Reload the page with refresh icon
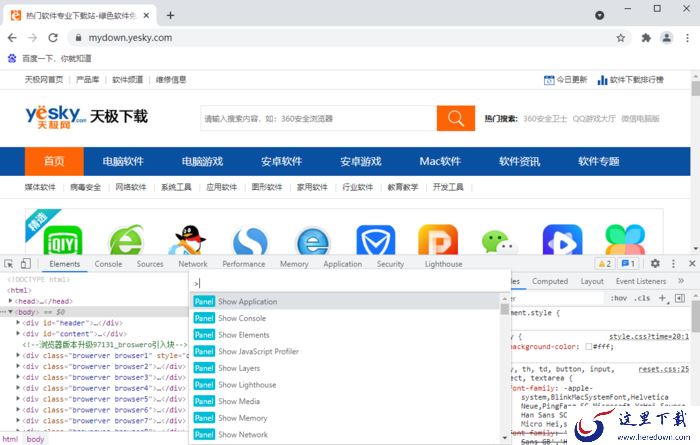Image resolution: width=700 pixels, height=445 pixels. point(53,38)
